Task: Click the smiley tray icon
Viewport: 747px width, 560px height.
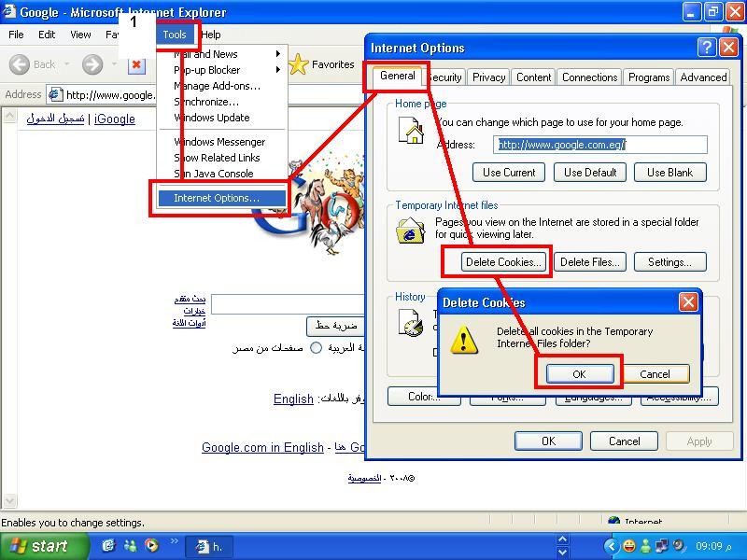Action: click(x=628, y=546)
